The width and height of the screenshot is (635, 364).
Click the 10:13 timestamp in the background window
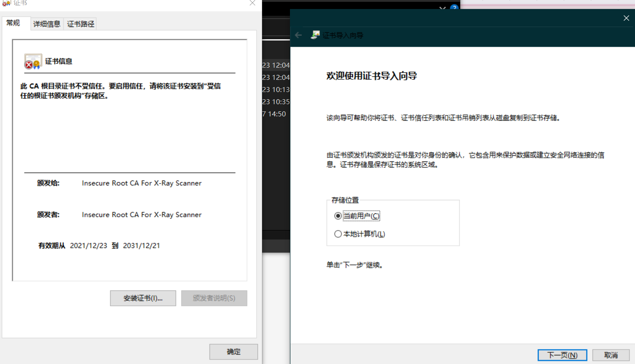276,89
